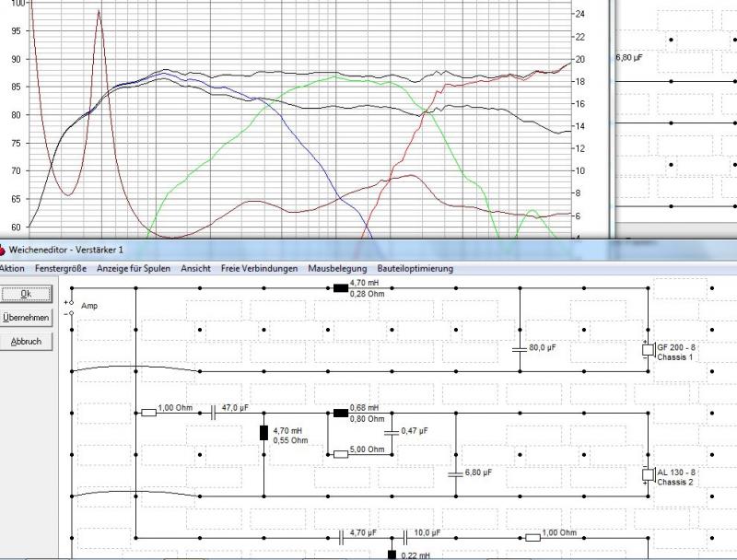Viewport: 737px width, 560px height.
Task: Click the 6,80 µF shunt capacitor
Action: pyautogui.click(x=455, y=474)
